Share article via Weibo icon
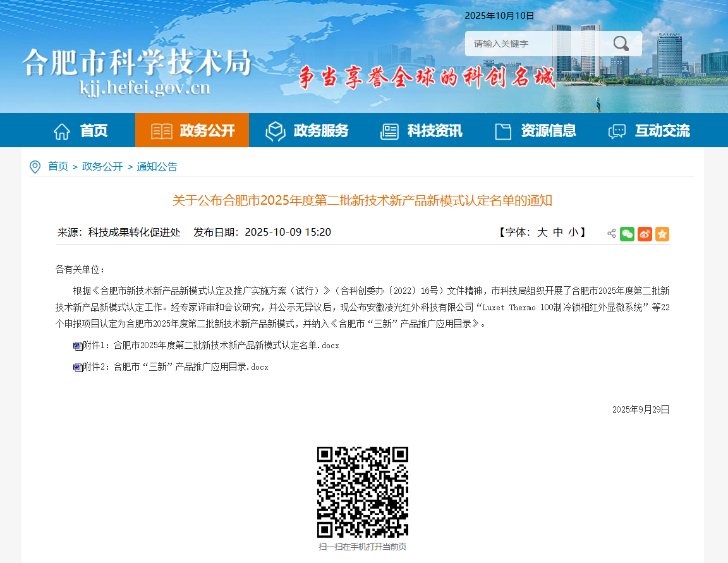The image size is (728, 563). click(645, 234)
